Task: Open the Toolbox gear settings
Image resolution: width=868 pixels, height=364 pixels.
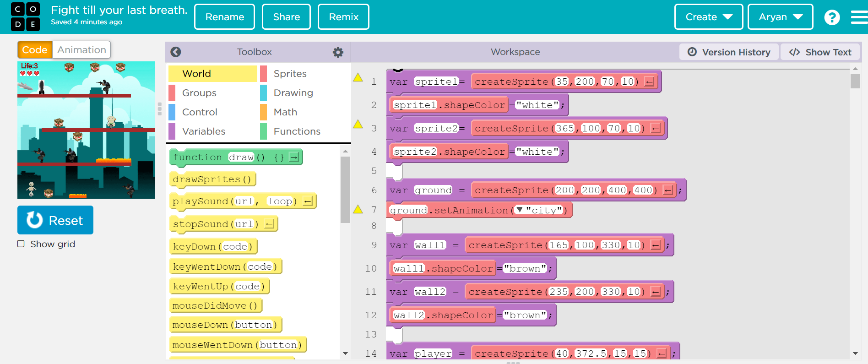Action: pos(338,52)
